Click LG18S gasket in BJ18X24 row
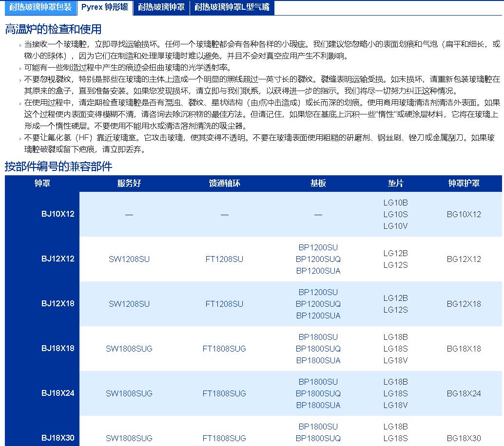 [x=396, y=394]
